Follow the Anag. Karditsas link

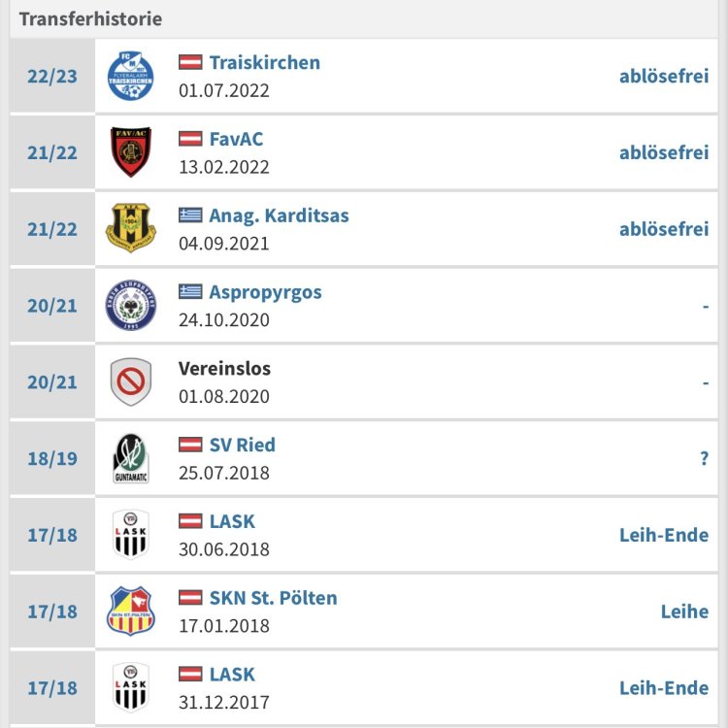[279, 215]
